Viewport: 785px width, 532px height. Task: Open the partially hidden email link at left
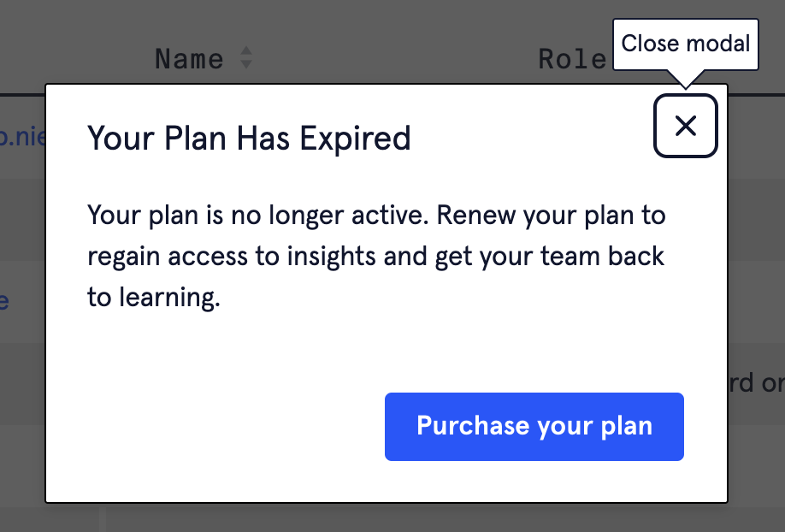22,137
